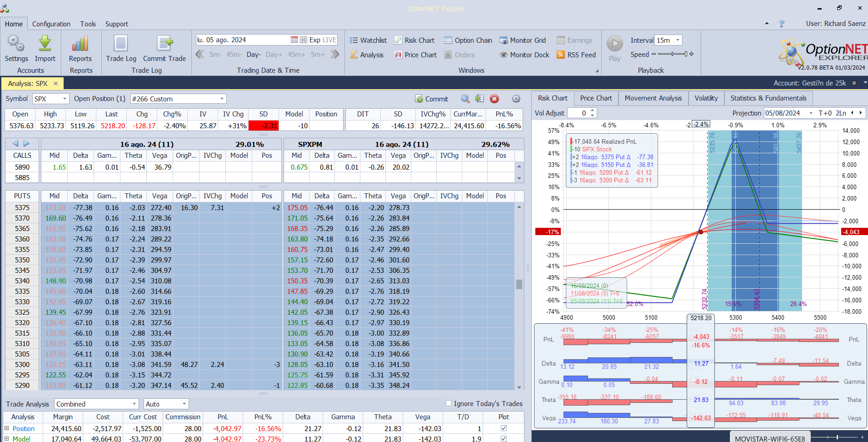The width and height of the screenshot is (868, 442).
Task: Switch to the Movement Analysis tab
Action: tap(653, 98)
